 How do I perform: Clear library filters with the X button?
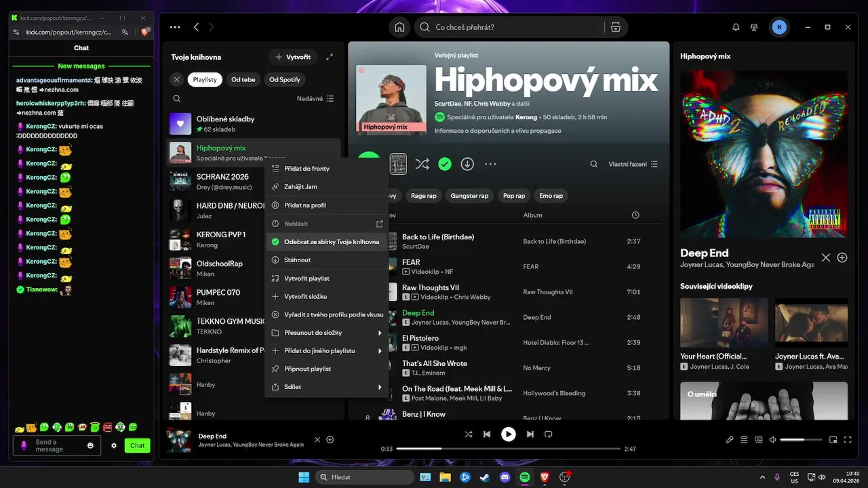[176, 79]
